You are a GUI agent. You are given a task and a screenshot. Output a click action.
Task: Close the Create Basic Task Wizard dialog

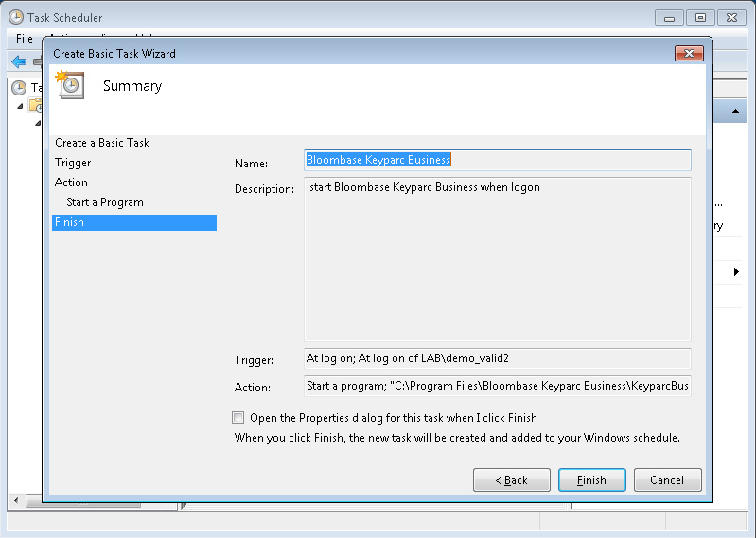click(x=689, y=54)
